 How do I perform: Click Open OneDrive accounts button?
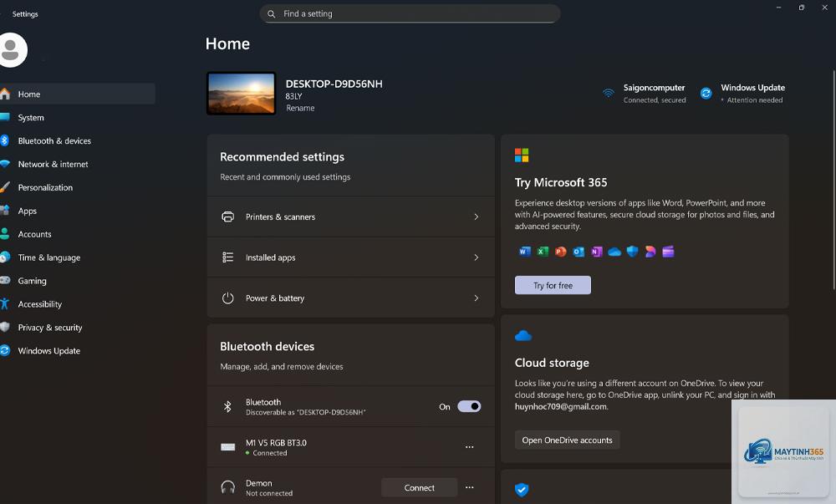(x=568, y=440)
